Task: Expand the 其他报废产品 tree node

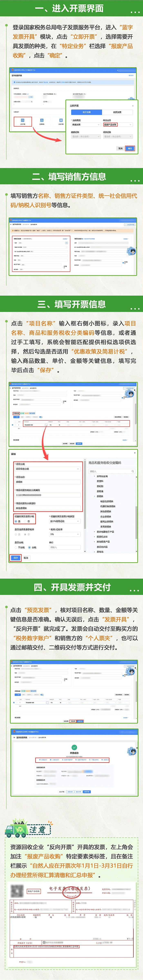Action: [x=95, y=541]
